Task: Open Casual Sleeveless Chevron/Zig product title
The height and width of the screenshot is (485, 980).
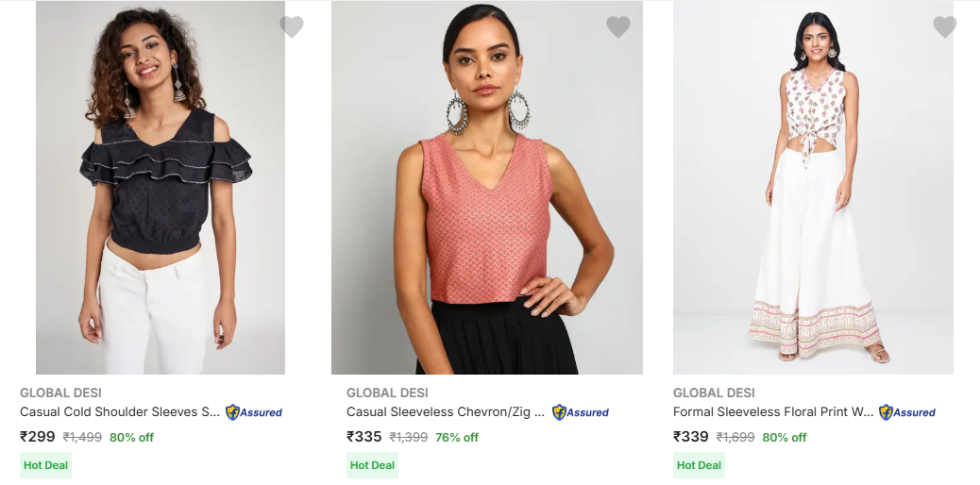Action: pyautogui.click(x=446, y=412)
